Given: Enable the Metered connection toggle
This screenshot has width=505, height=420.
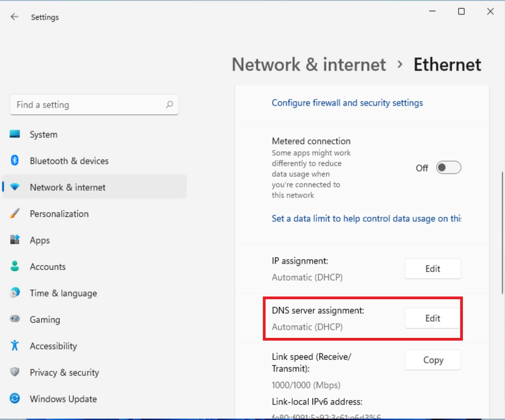Looking at the screenshot, I should (448, 167).
